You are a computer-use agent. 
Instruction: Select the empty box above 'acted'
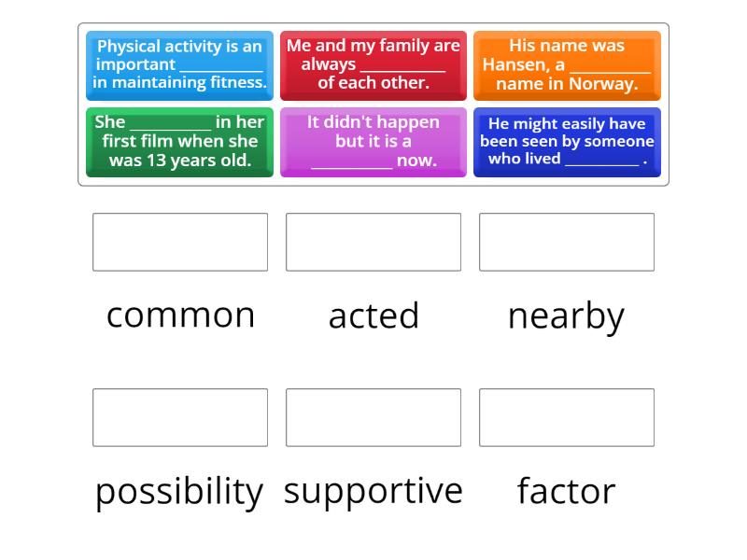373,242
